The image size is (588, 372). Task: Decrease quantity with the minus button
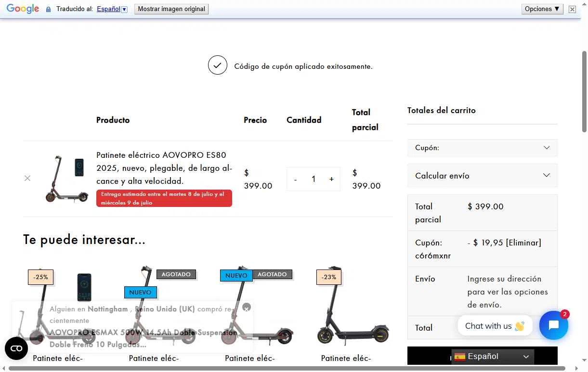click(x=295, y=179)
